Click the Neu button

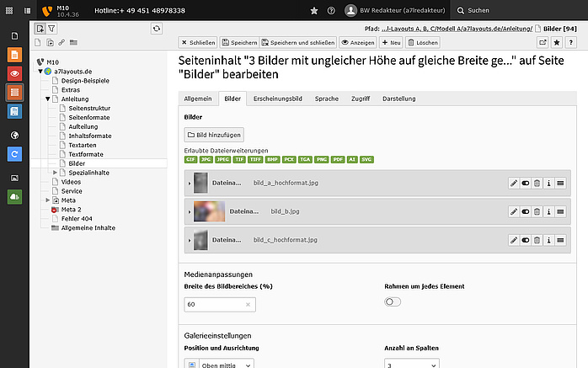(391, 42)
